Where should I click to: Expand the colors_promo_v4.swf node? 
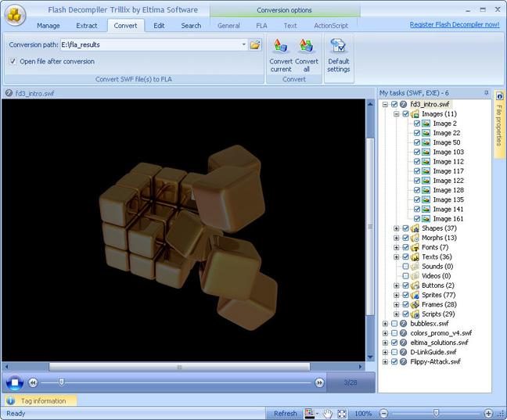(386, 333)
